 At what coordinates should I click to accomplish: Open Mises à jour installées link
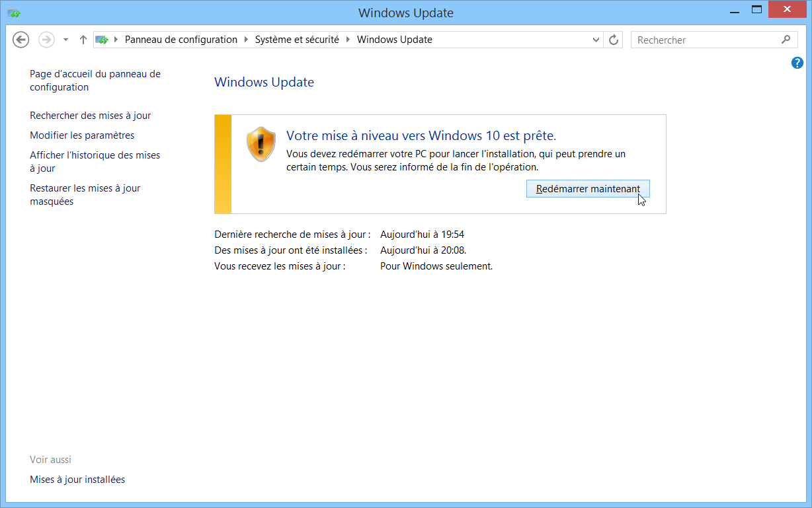[x=77, y=480]
